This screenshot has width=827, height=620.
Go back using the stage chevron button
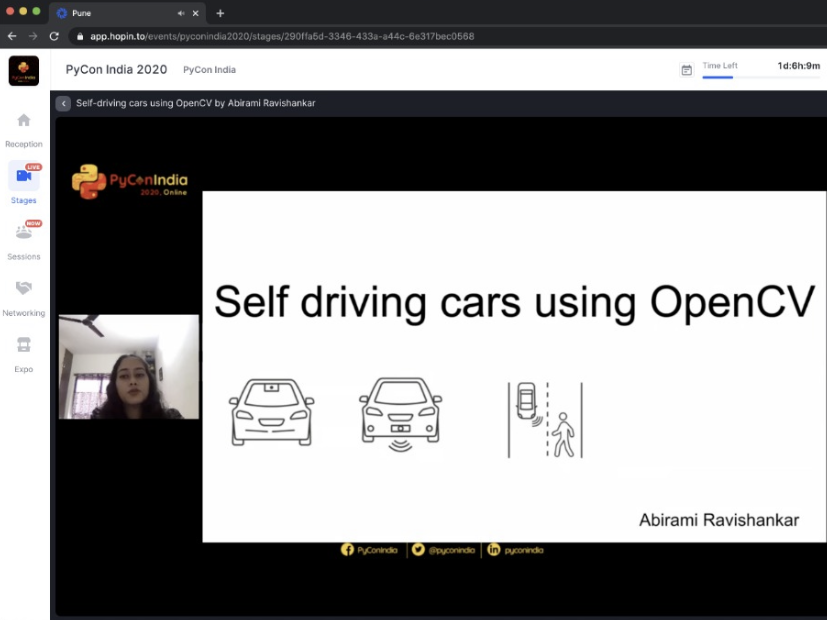coord(63,103)
